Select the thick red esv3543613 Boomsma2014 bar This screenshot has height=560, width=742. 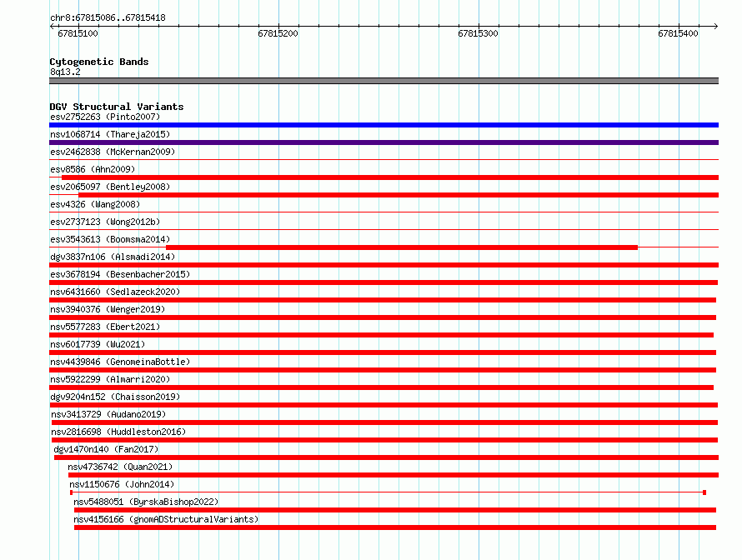tap(402, 247)
